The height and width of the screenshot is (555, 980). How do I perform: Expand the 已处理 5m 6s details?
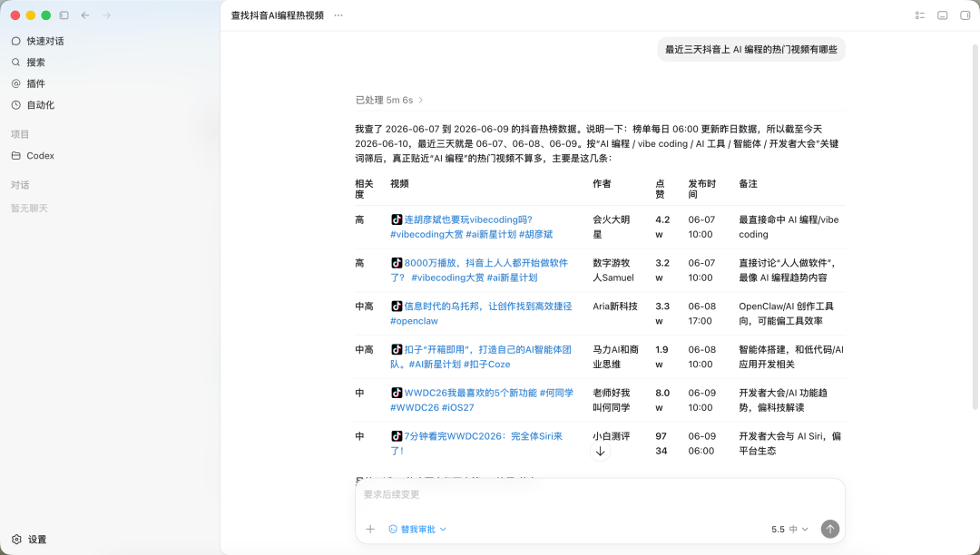pos(389,100)
